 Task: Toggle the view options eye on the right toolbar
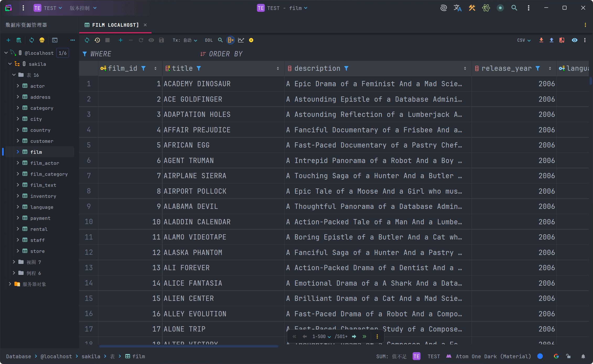575,40
